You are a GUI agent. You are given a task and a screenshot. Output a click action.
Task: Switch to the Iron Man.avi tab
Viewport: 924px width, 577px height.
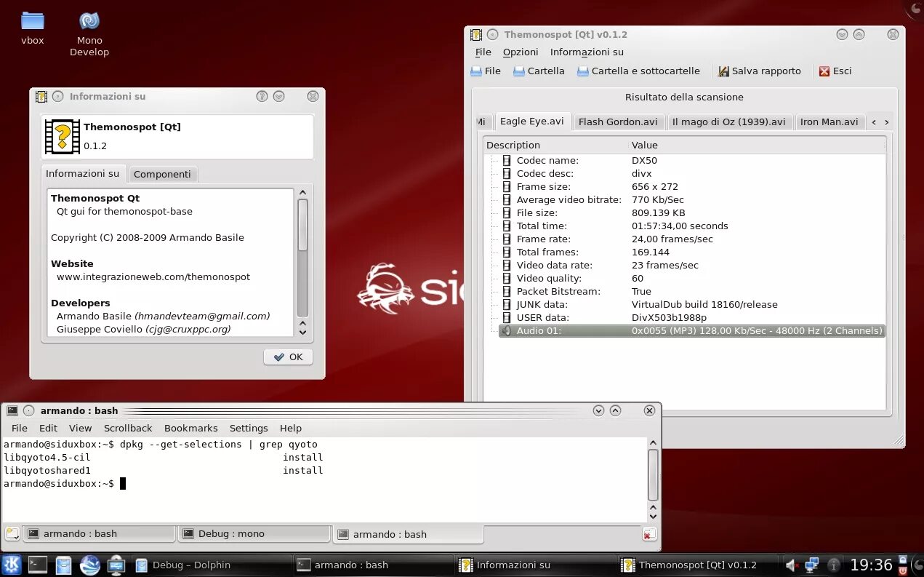coord(829,122)
